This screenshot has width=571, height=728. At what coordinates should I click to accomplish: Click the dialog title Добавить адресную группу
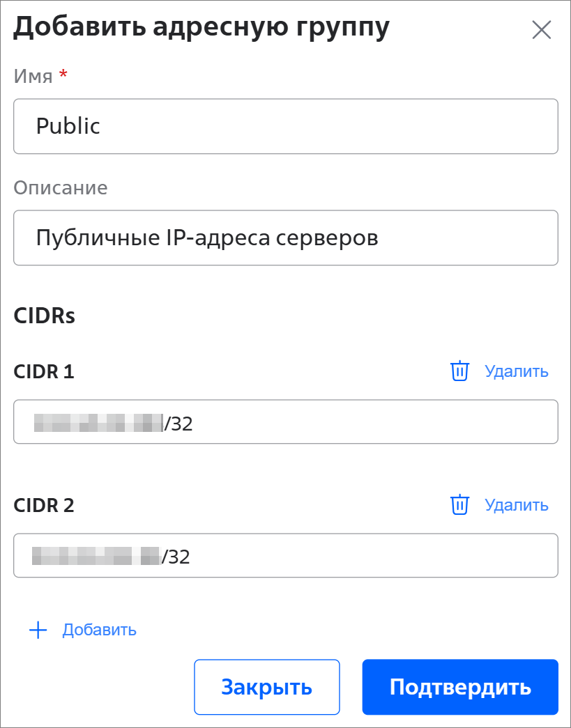pyautogui.click(x=201, y=27)
